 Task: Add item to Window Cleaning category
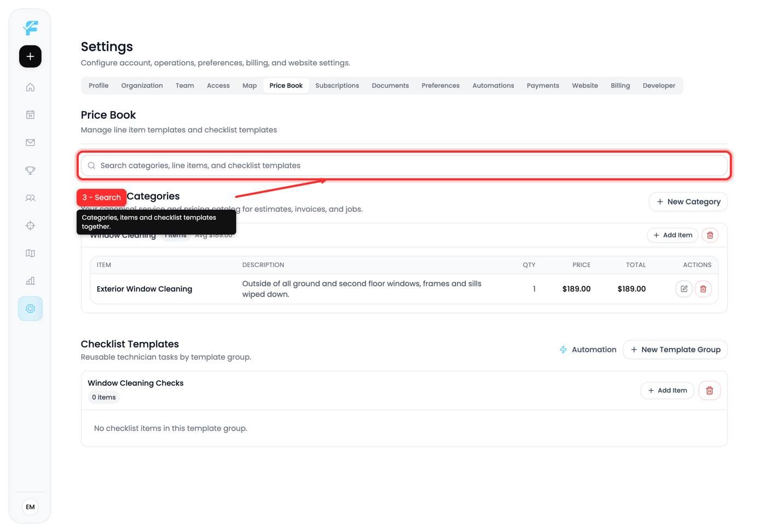[672, 235]
